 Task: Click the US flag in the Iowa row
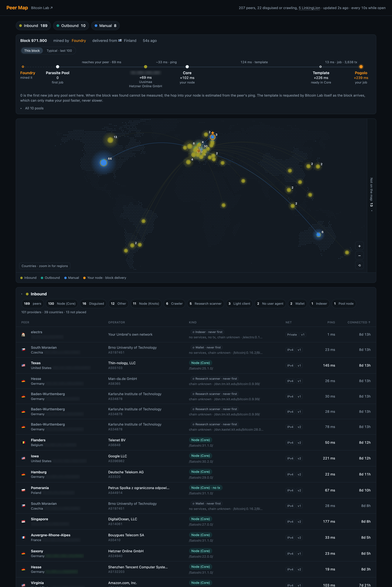pos(23,458)
